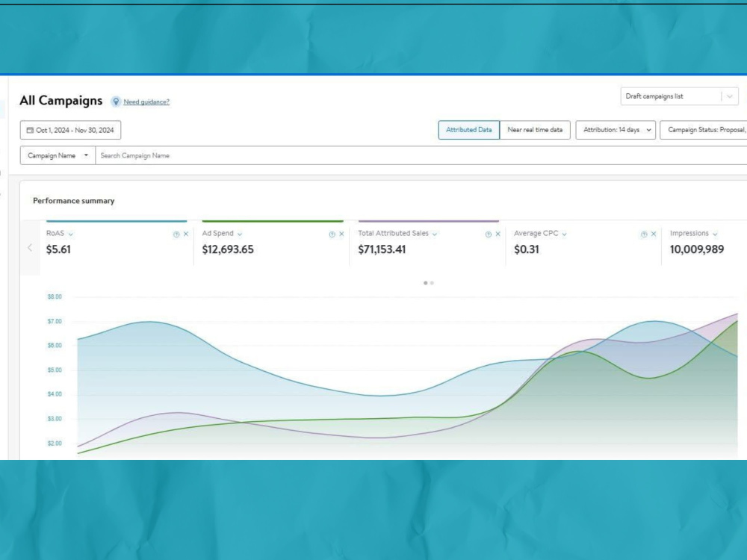Remove the RoAS metric card
This screenshot has height=560, width=747.
pyautogui.click(x=186, y=234)
